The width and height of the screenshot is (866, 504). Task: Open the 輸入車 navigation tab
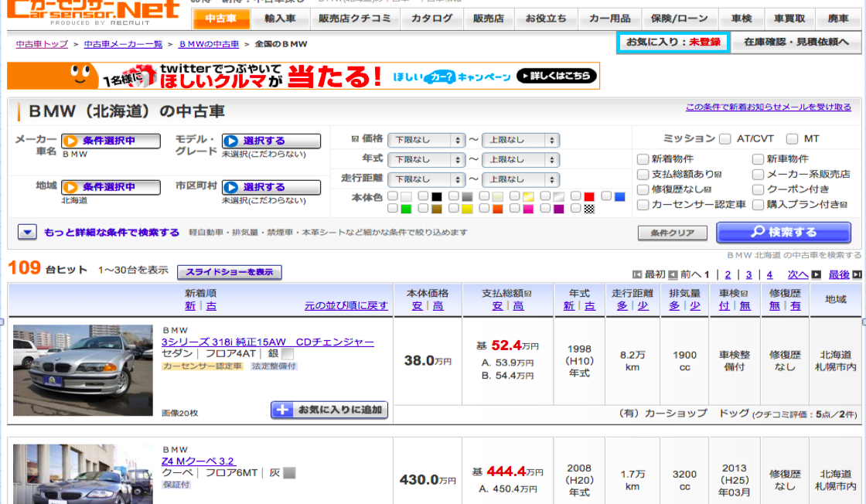coord(280,19)
